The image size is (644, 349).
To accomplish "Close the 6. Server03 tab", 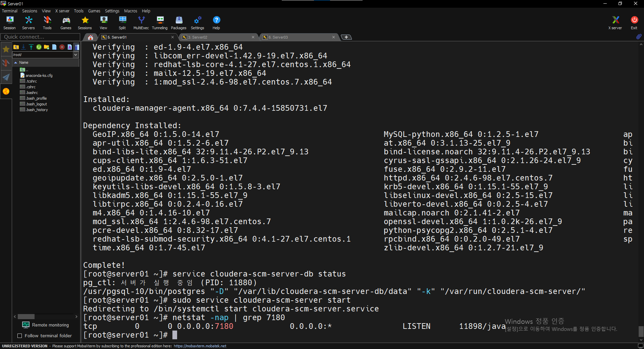I will [x=333, y=37].
